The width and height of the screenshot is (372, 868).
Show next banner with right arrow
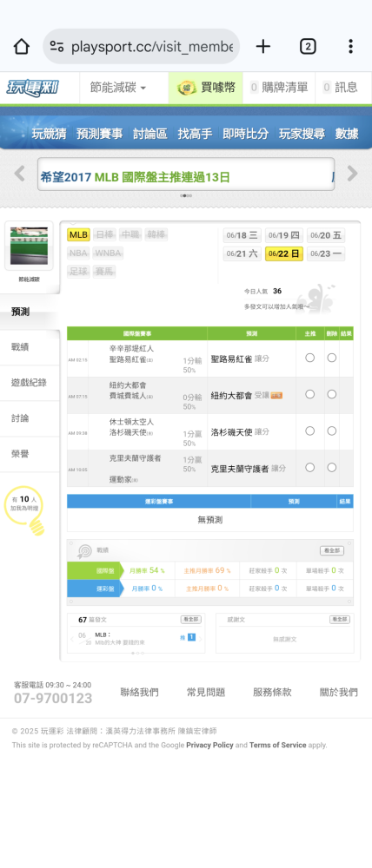coord(353,174)
